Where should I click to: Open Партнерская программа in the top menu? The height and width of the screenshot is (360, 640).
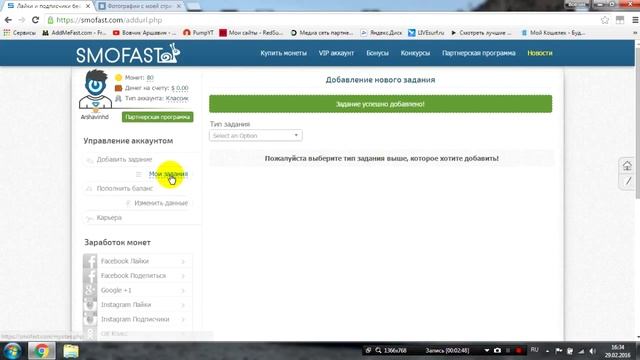(x=479, y=53)
